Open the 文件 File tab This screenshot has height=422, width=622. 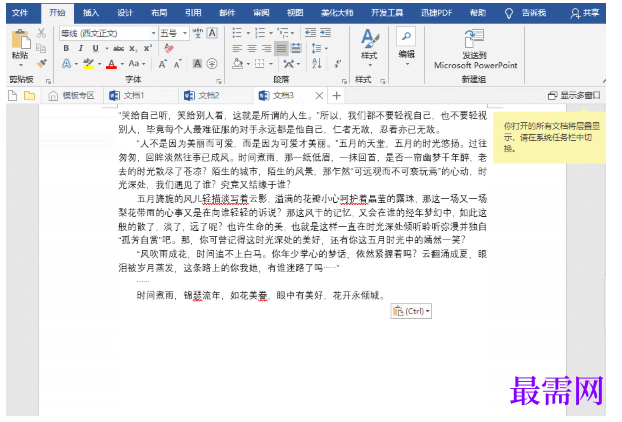(20, 13)
